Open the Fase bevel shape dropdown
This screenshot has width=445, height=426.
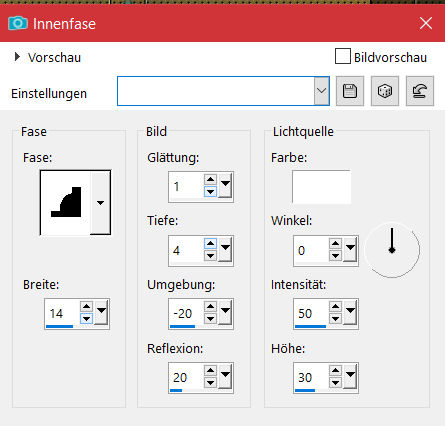(x=100, y=202)
